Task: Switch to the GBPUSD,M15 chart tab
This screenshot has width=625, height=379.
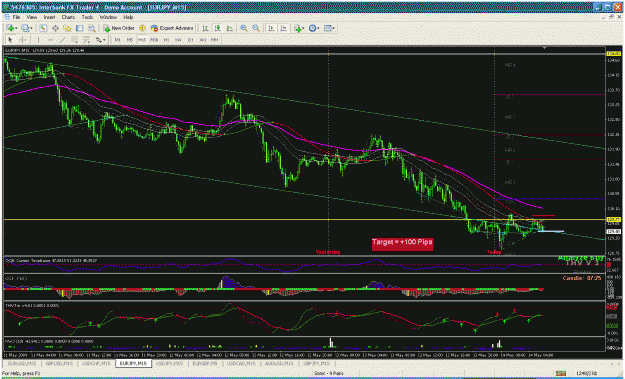Action: [x=58, y=363]
